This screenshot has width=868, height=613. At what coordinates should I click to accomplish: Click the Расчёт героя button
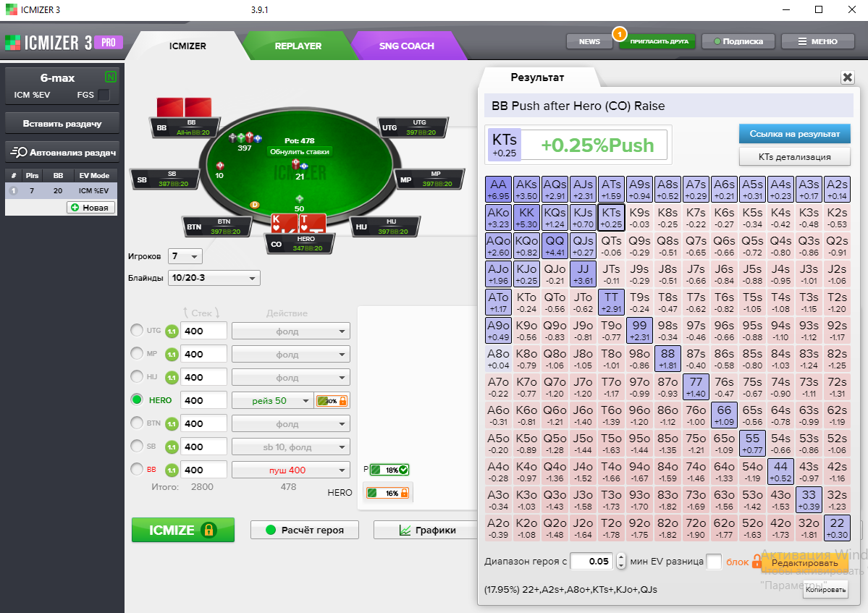[305, 530]
